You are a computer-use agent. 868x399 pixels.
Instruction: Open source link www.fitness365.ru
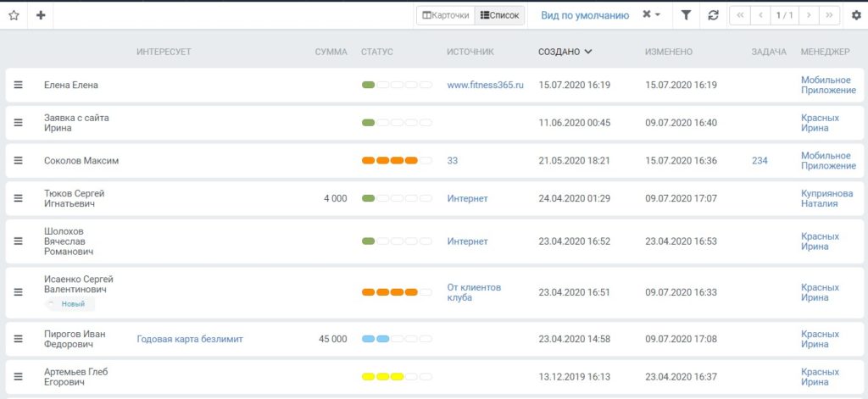tap(485, 86)
